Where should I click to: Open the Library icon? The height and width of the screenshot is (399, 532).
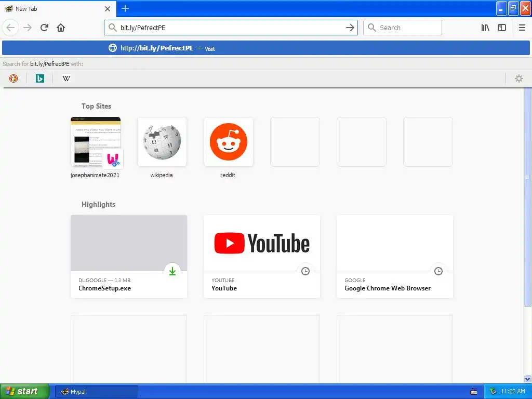coord(485,28)
